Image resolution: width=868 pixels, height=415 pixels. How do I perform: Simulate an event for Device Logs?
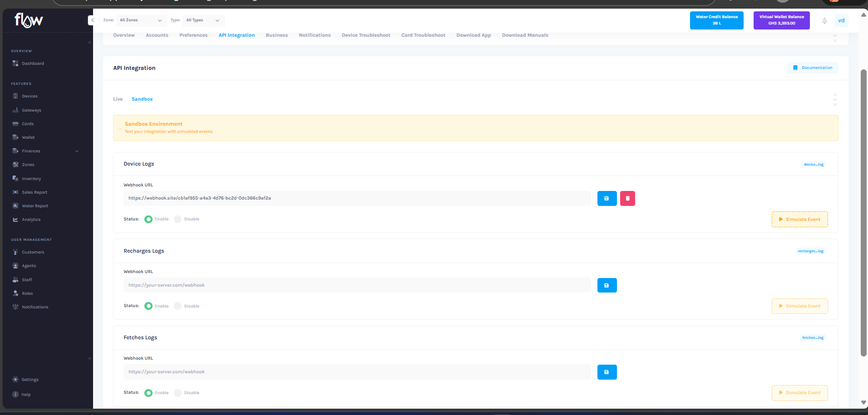point(799,219)
